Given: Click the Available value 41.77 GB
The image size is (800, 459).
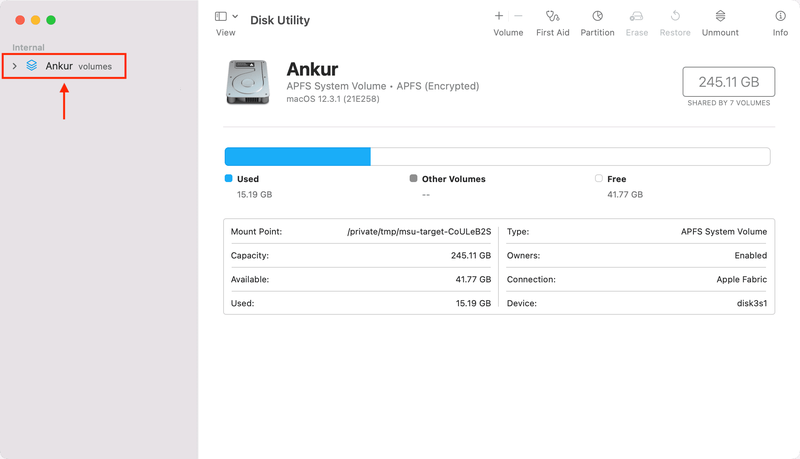Looking at the screenshot, I should 473,279.
